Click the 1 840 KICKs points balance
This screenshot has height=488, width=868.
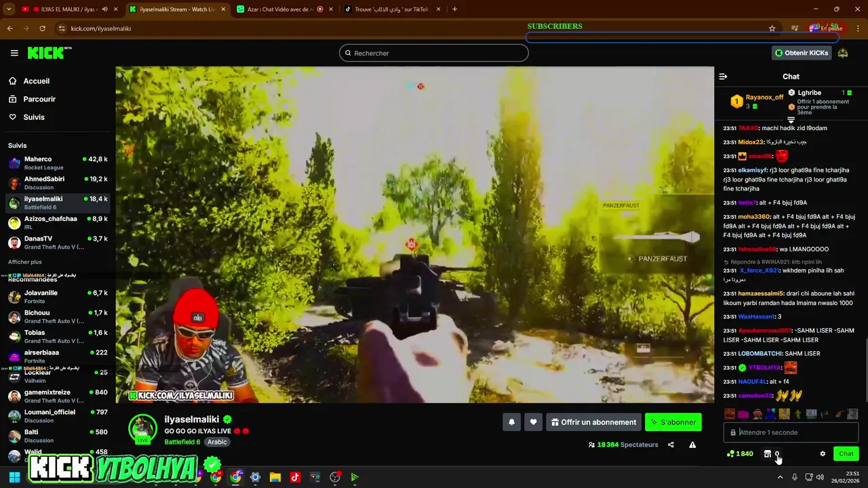pos(740,453)
